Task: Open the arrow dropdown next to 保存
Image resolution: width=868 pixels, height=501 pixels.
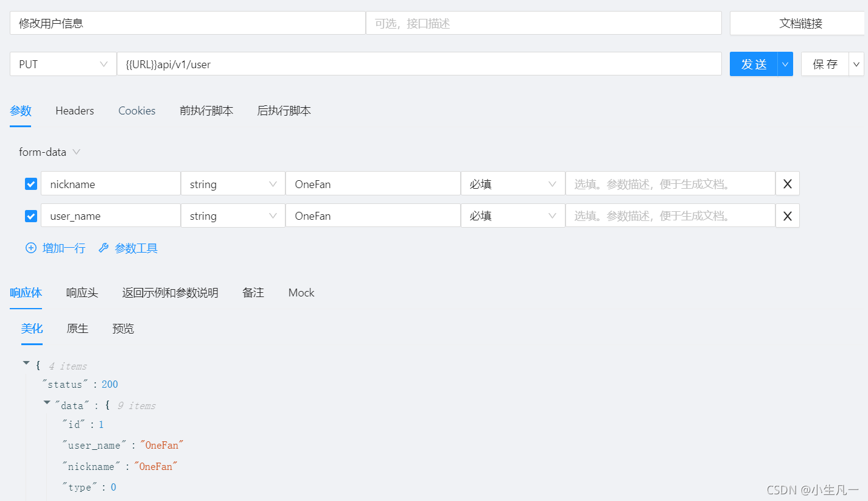Action: pyautogui.click(x=856, y=64)
